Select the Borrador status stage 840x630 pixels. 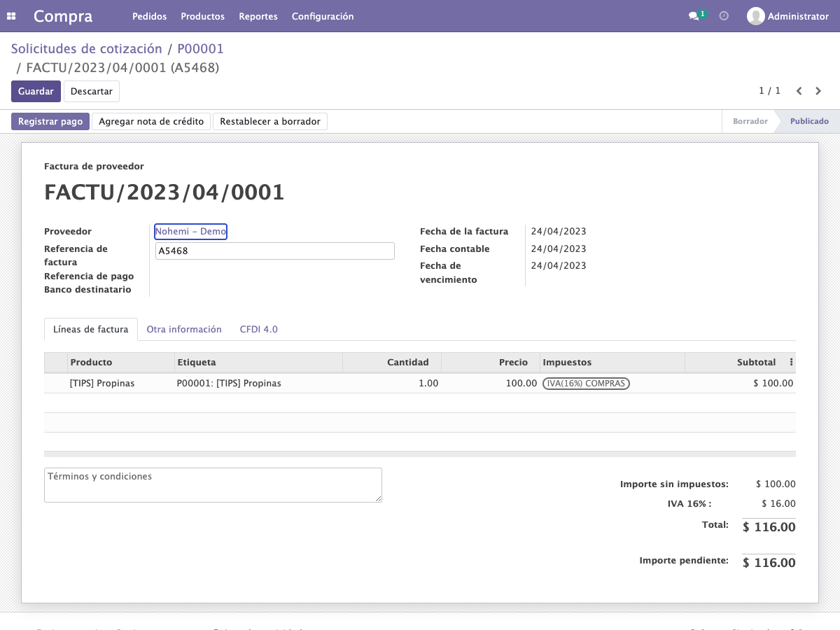tap(750, 122)
